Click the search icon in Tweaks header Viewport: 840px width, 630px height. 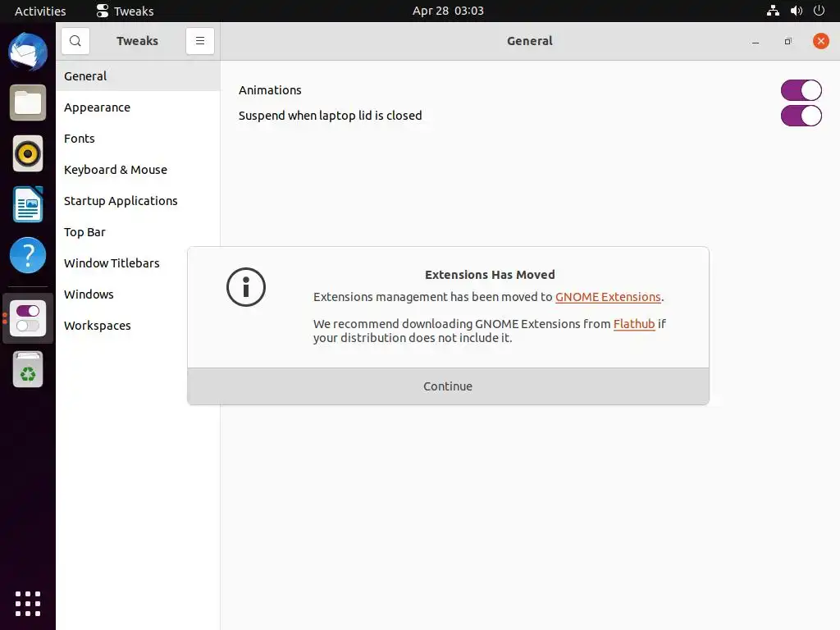(x=75, y=41)
